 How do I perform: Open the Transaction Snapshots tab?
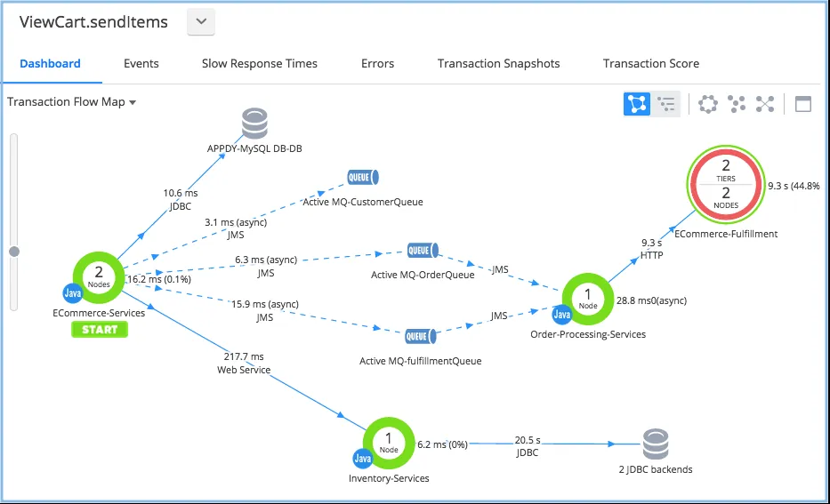tap(499, 63)
